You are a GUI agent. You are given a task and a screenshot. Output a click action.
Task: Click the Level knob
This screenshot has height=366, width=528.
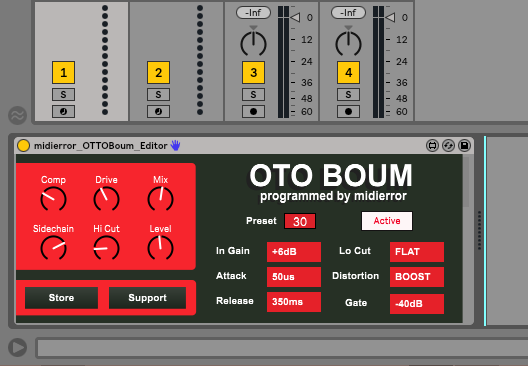pyautogui.click(x=160, y=248)
